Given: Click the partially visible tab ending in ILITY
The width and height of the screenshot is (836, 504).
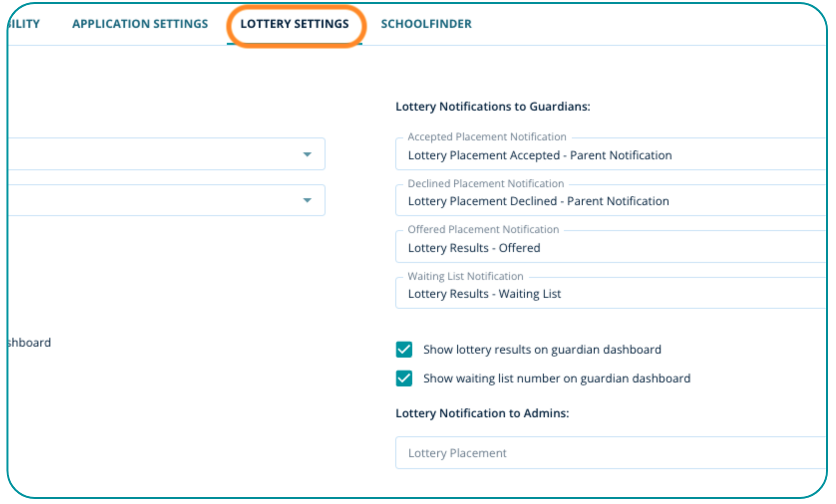Looking at the screenshot, I should [24, 24].
